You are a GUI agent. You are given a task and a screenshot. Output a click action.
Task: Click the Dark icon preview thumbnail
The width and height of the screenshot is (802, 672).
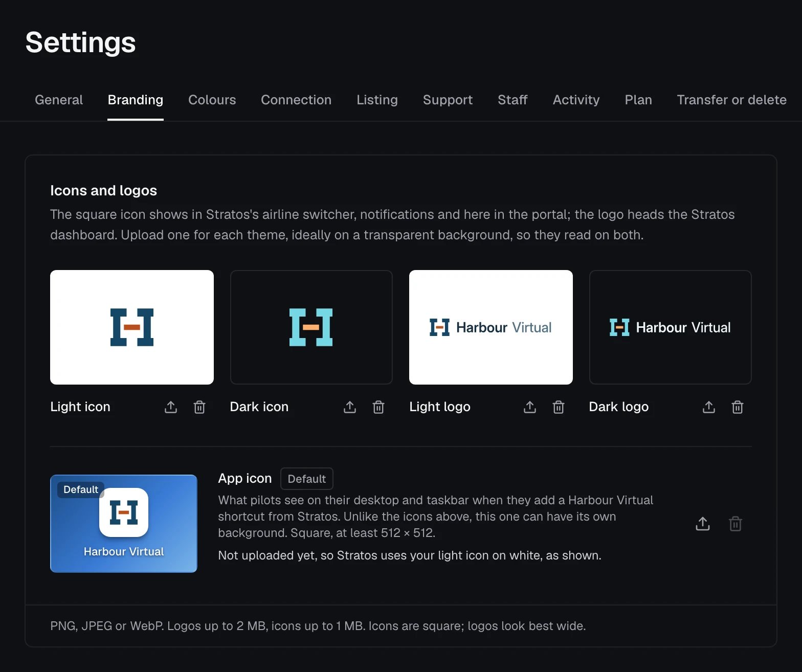[311, 327]
